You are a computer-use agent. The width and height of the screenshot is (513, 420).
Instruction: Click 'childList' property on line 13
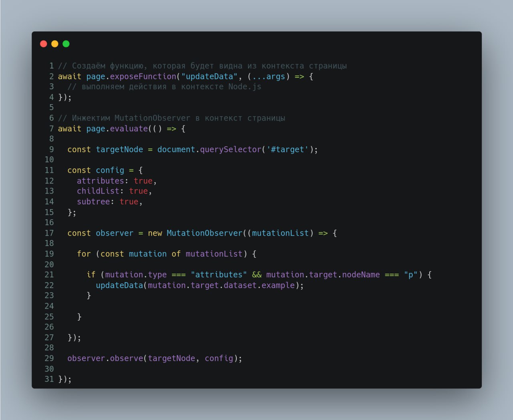point(98,191)
